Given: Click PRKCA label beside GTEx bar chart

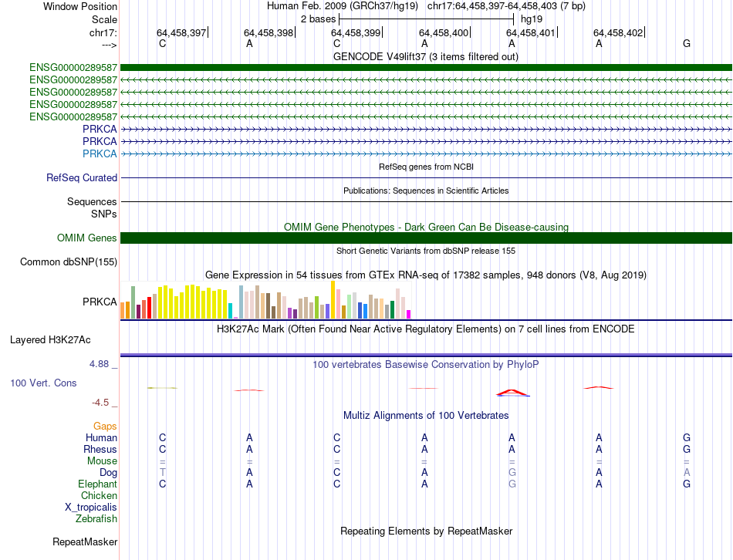Looking at the screenshot, I should (x=100, y=302).
